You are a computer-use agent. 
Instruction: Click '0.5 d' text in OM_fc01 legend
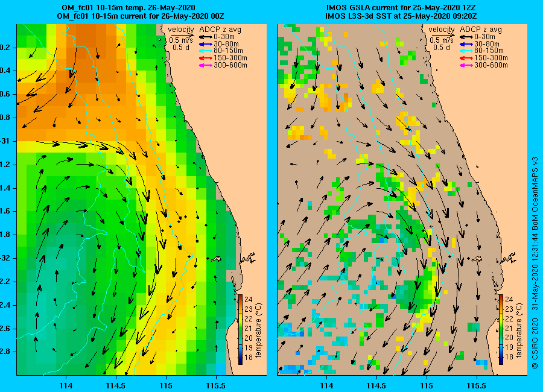point(181,48)
